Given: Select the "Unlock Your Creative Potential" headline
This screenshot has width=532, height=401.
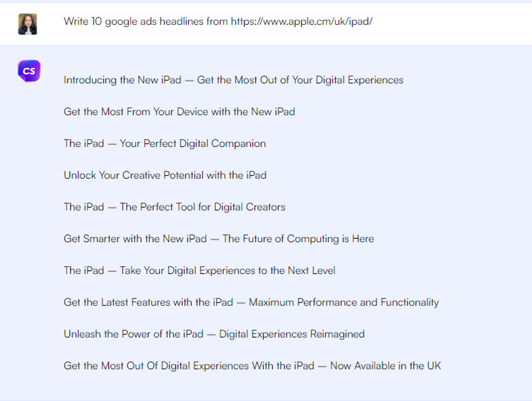Looking at the screenshot, I should tap(165, 175).
